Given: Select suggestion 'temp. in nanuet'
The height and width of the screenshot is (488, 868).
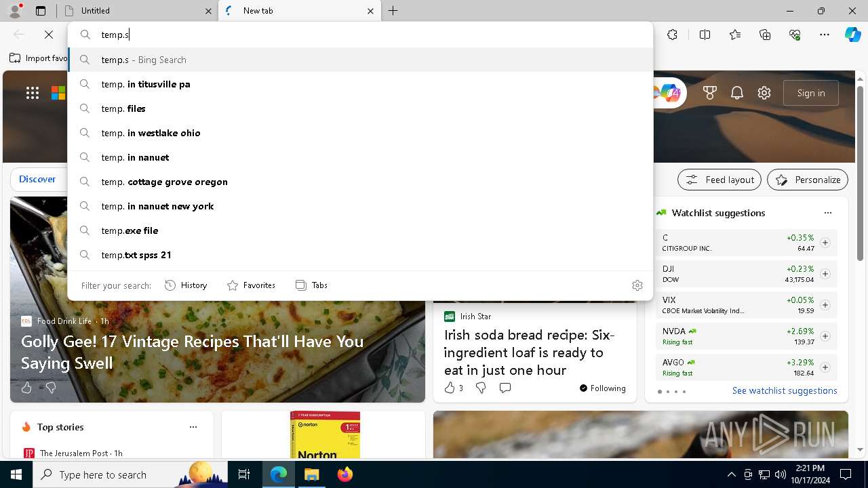Looking at the screenshot, I should (360, 157).
